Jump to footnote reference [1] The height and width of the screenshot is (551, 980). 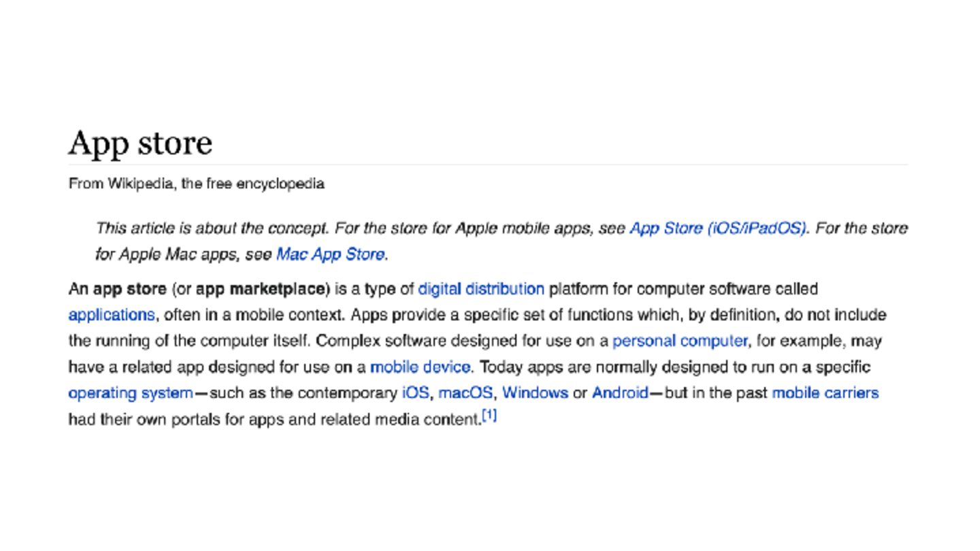[x=489, y=415]
